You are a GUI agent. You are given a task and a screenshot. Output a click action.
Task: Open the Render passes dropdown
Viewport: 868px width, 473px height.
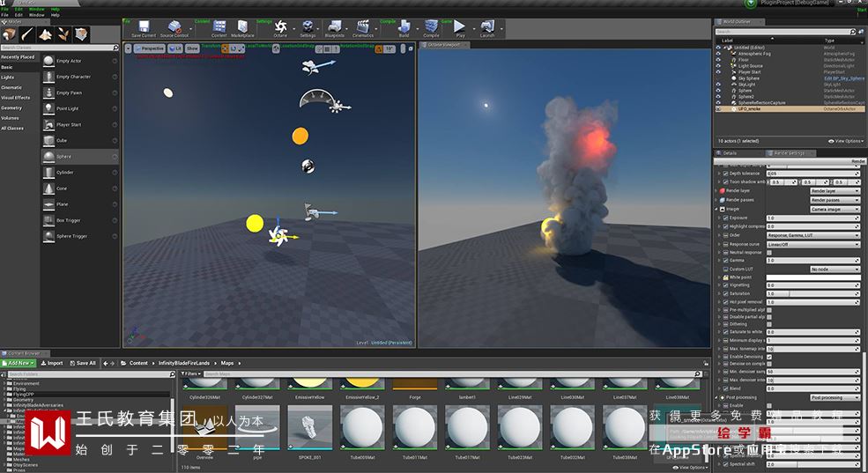tap(835, 200)
